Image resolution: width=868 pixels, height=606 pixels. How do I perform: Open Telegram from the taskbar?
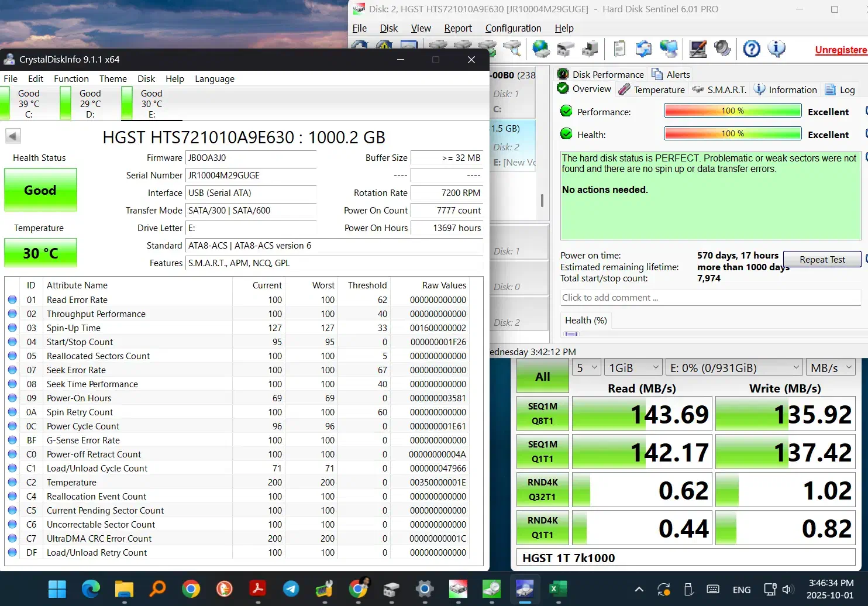point(291,589)
